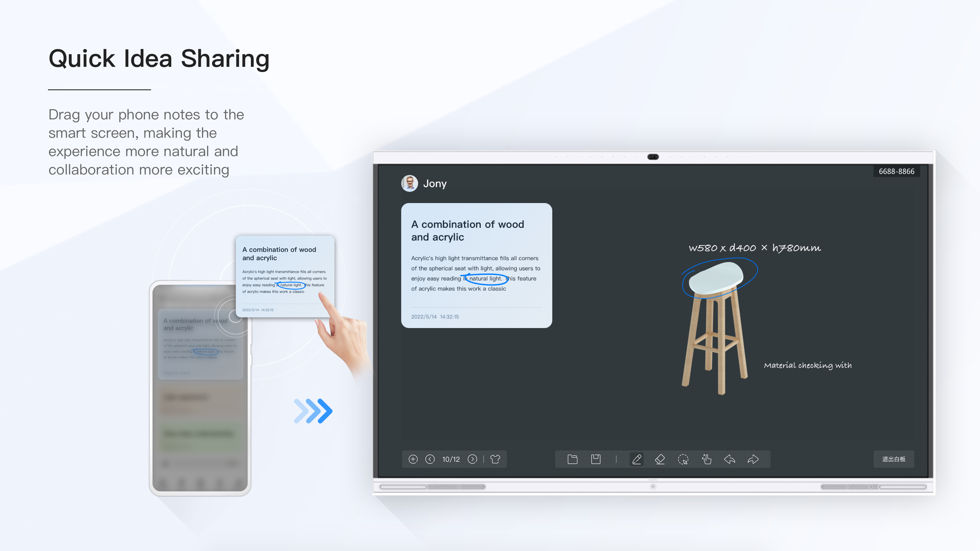Select the wooden stool image
This screenshot has width=980, height=551.
tap(715, 329)
